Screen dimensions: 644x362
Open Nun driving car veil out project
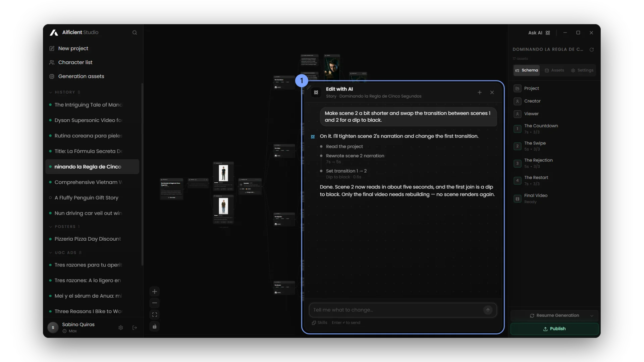coord(92,213)
